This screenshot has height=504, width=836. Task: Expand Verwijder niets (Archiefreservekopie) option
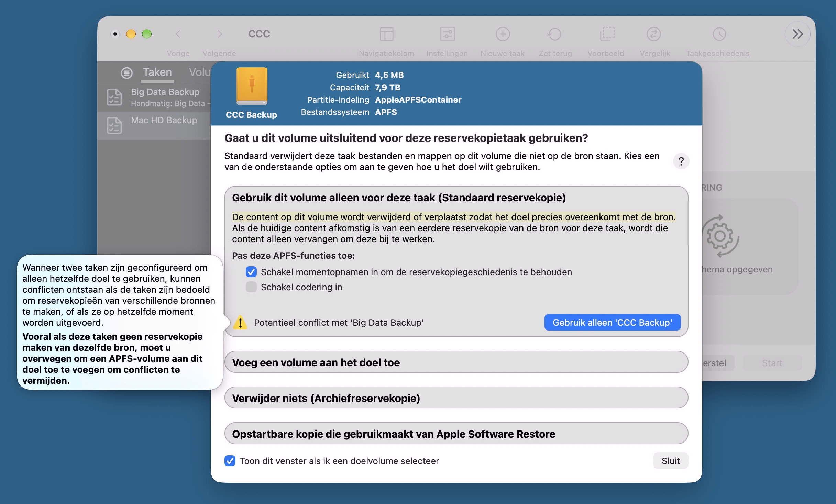pos(456,398)
